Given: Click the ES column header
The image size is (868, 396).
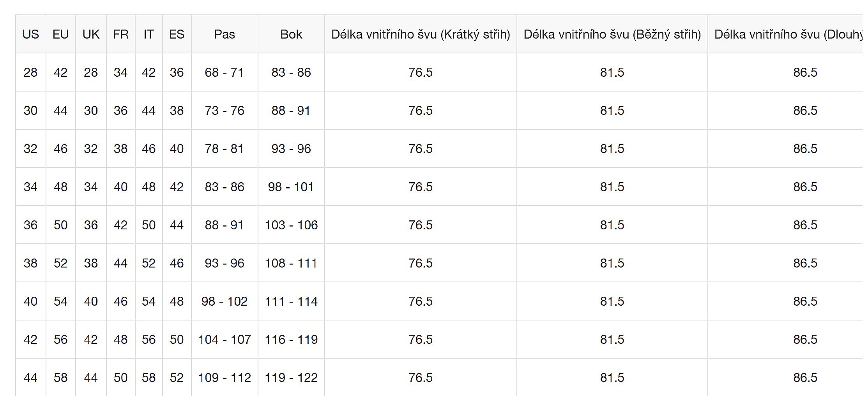Looking at the screenshot, I should click(x=177, y=34).
